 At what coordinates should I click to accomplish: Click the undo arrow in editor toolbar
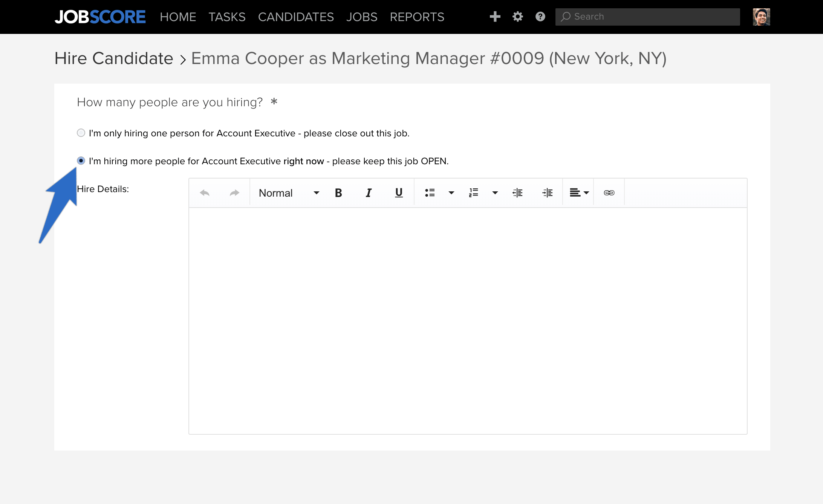[205, 193]
